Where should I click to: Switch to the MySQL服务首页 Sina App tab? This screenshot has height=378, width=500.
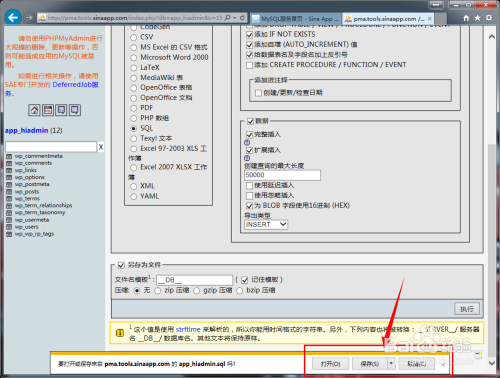(x=295, y=19)
